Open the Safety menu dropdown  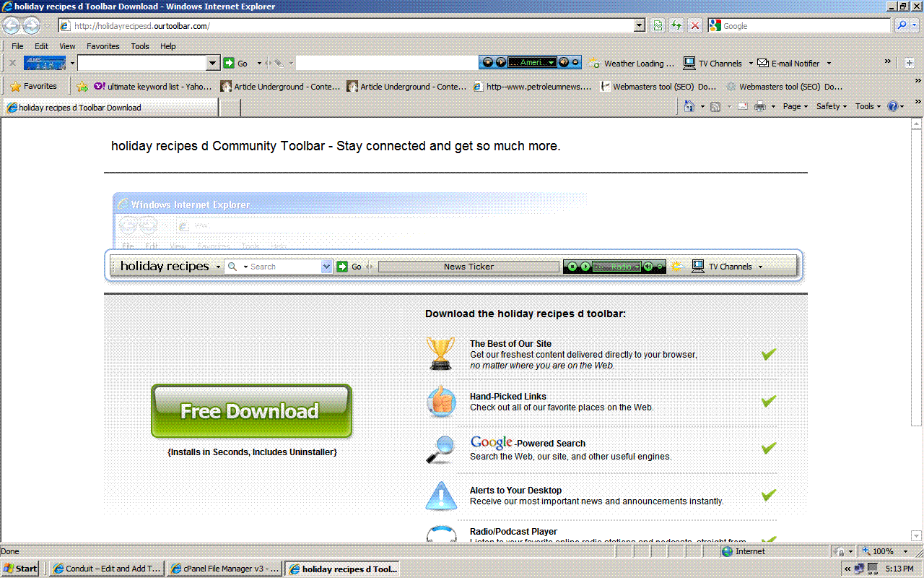point(832,106)
